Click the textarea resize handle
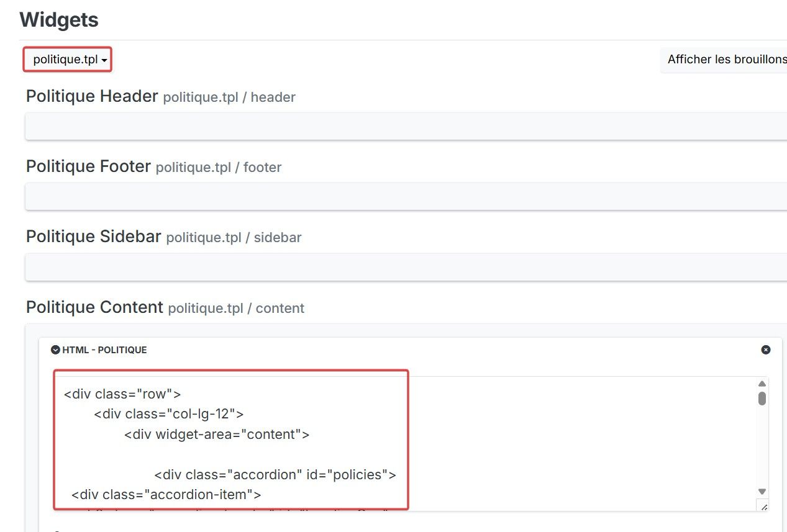 tap(763, 507)
